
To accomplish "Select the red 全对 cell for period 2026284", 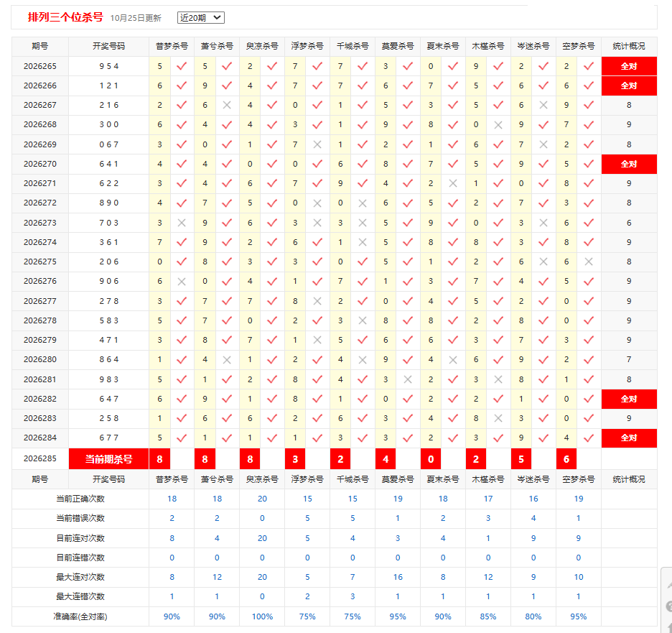I will [x=629, y=438].
